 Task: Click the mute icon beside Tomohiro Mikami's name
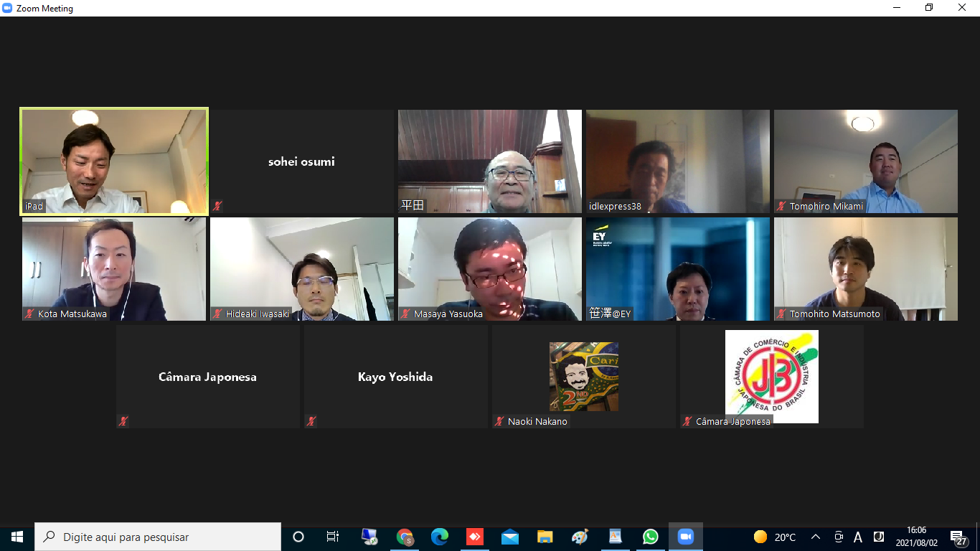781,207
